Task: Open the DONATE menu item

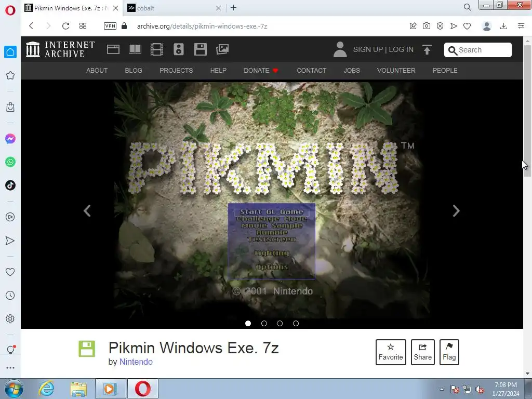Action: (x=261, y=70)
